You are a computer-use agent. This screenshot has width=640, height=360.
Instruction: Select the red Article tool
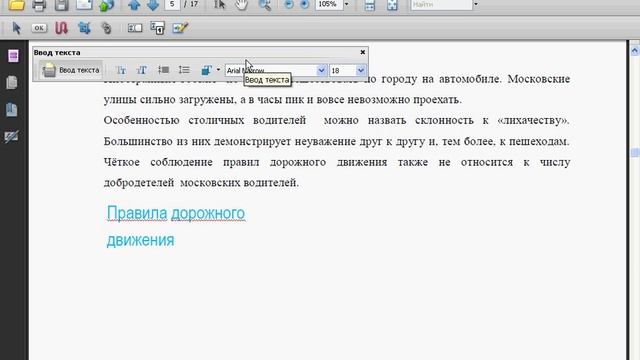coord(61,28)
